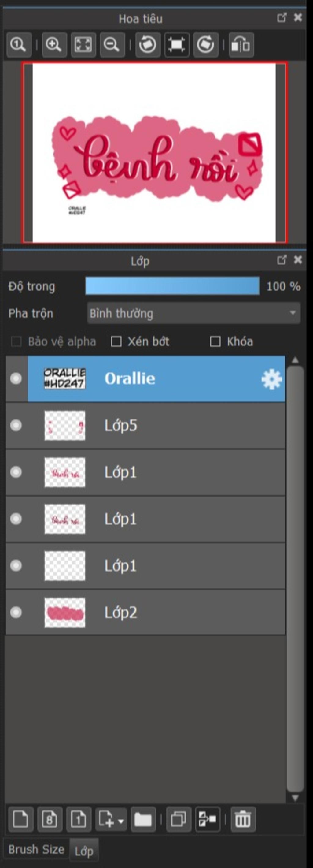Create a new layer folder
The image size is (313, 868).
(x=143, y=819)
